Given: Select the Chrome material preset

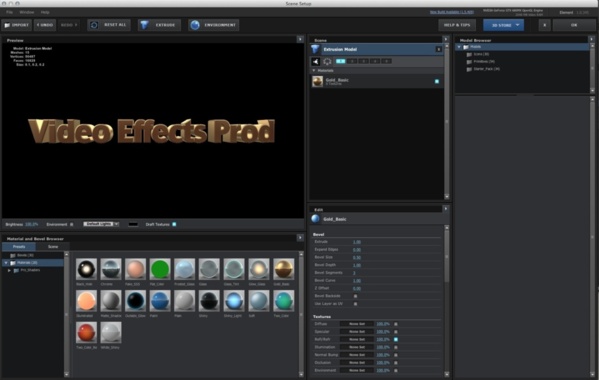Looking at the screenshot, I should 111,269.
